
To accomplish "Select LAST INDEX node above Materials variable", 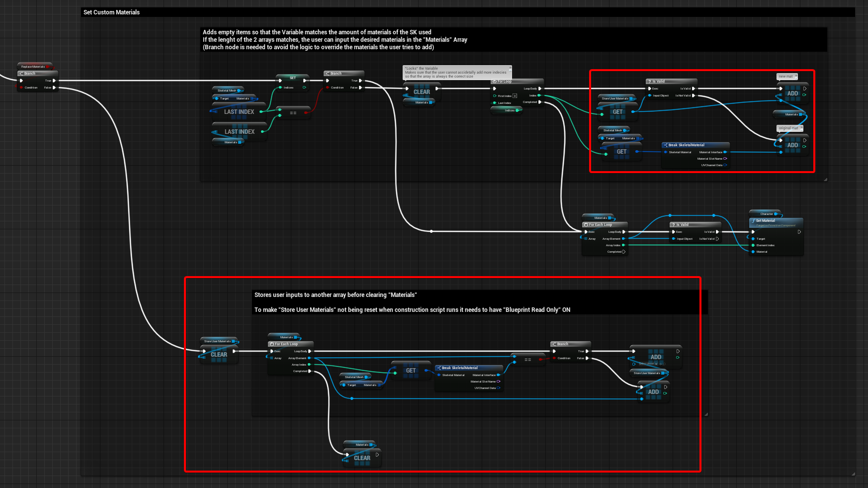I will pyautogui.click(x=239, y=131).
